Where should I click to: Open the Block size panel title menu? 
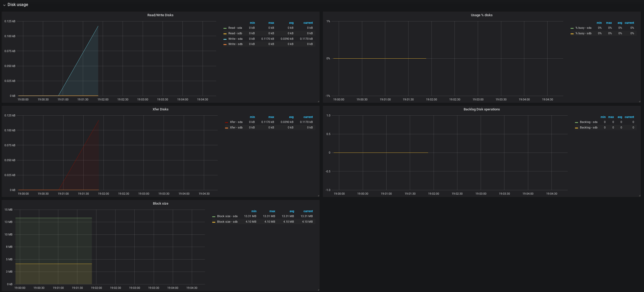coord(160,204)
